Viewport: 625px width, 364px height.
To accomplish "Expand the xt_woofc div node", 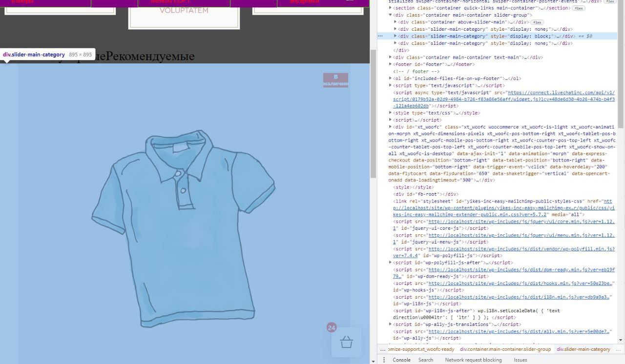I will tap(391, 127).
